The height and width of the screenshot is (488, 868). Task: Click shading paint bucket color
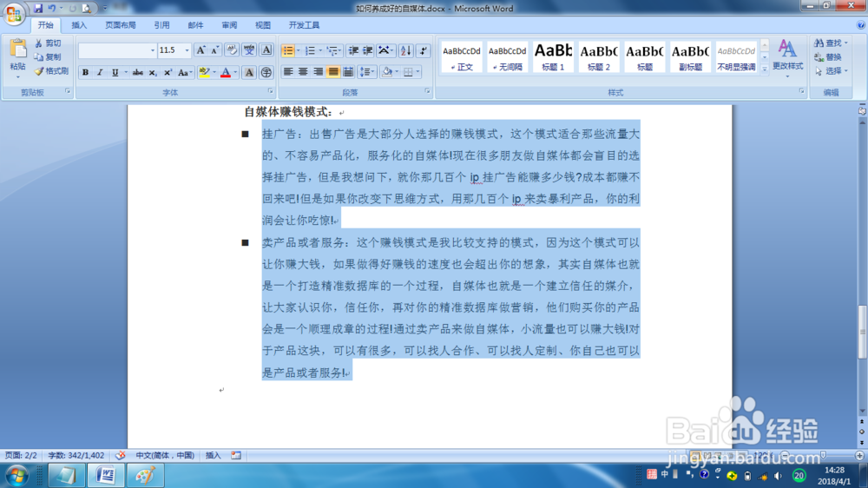tap(387, 72)
